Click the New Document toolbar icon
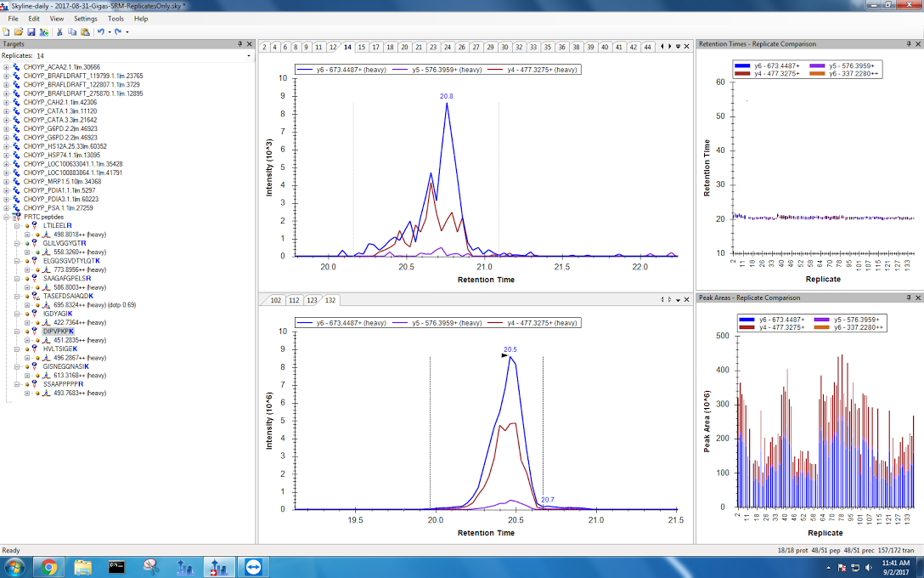 (x=7, y=31)
